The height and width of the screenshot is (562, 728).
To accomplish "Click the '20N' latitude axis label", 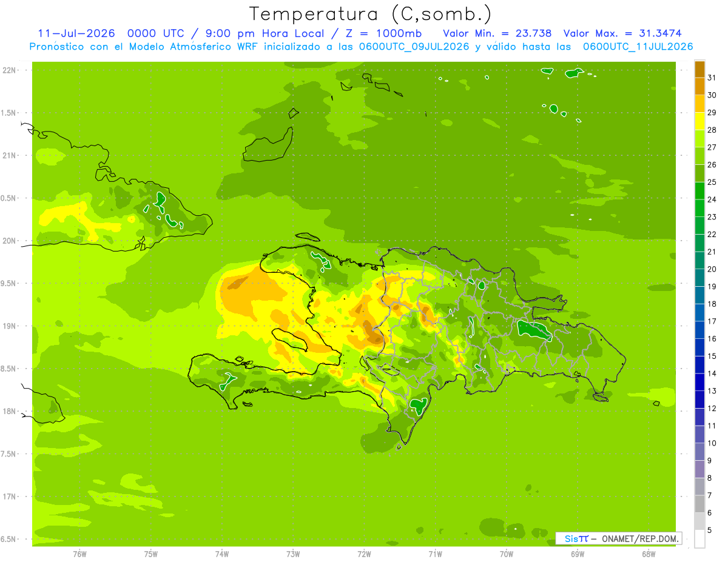I will [x=10, y=241].
